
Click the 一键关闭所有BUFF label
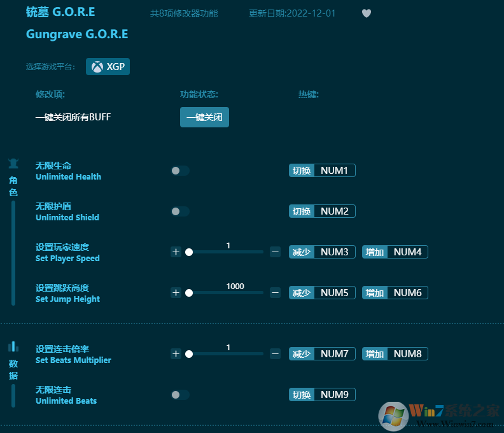73,117
